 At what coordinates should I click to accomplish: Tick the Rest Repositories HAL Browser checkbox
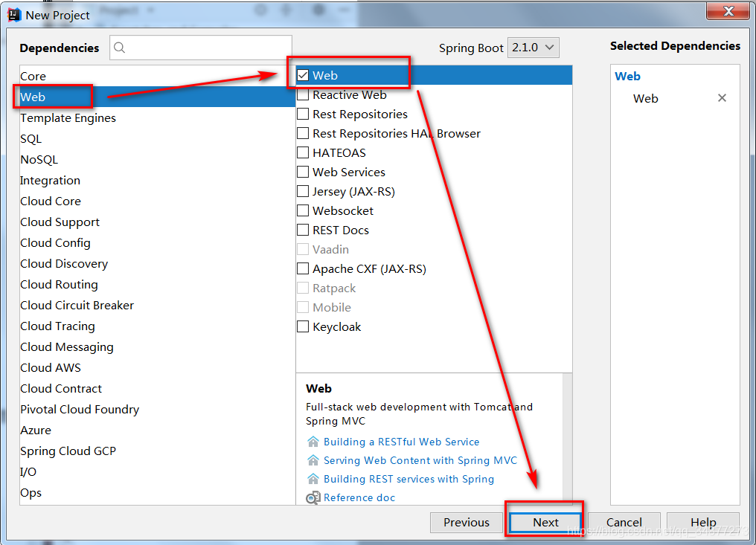[303, 133]
